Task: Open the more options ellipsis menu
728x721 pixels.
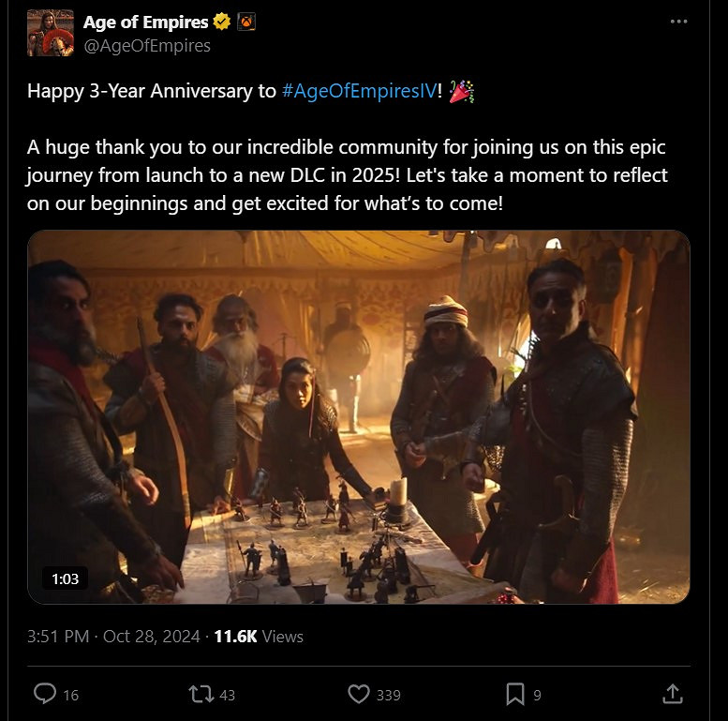Action: (679, 22)
